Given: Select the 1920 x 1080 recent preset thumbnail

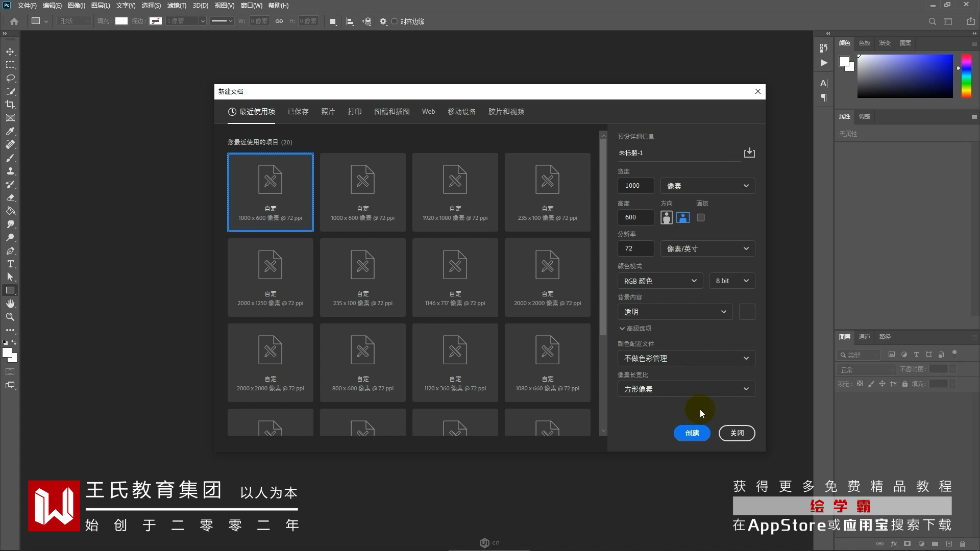Looking at the screenshot, I should click(455, 192).
